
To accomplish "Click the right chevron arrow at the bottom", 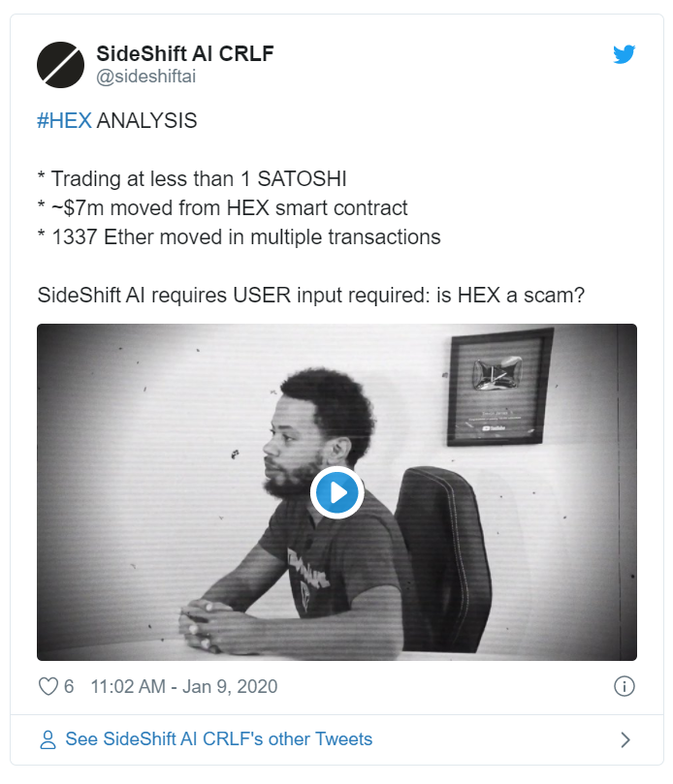I will click(625, 739).
